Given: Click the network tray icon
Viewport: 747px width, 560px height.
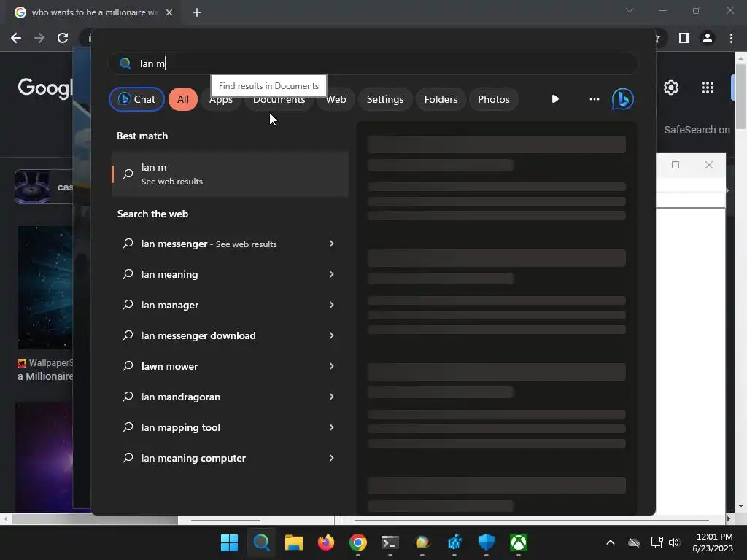Looking at the screenshot, I should (x=657, y=542).
